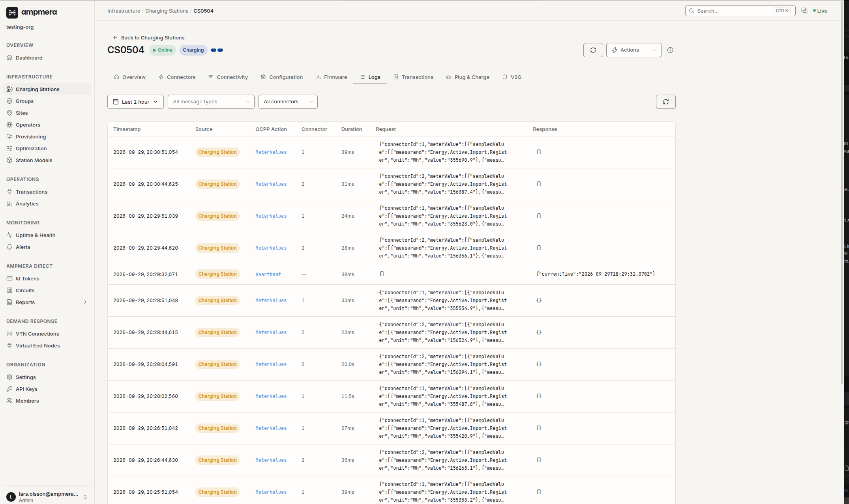Viewport: 849px width, 504px height.
Task: Open Dashboard in sidebar
Action: click(47, 58)
